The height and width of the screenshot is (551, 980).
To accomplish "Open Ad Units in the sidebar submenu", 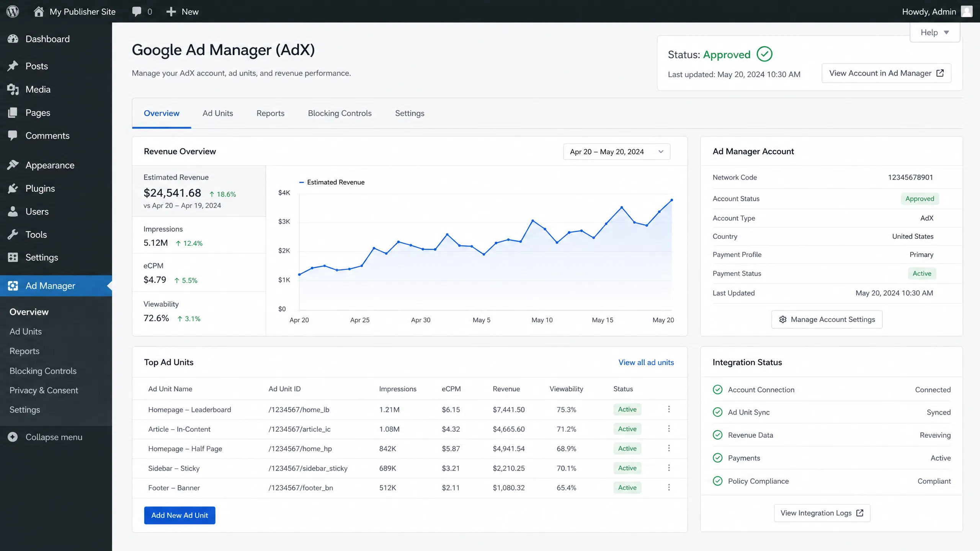I will (26, 331).
